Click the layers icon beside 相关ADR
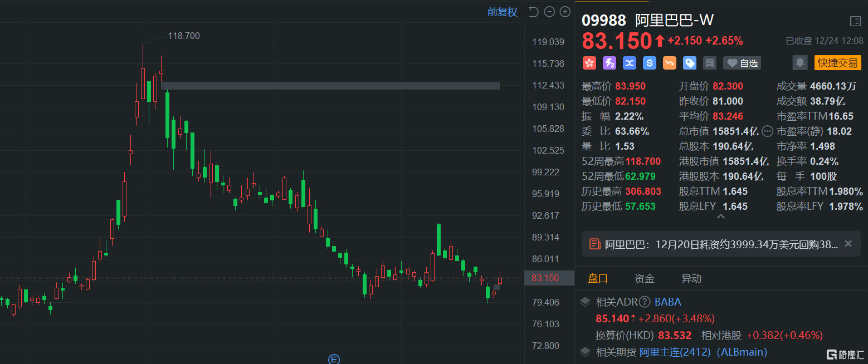This screenshot has height=364, width=868. [x=585, y=302]
